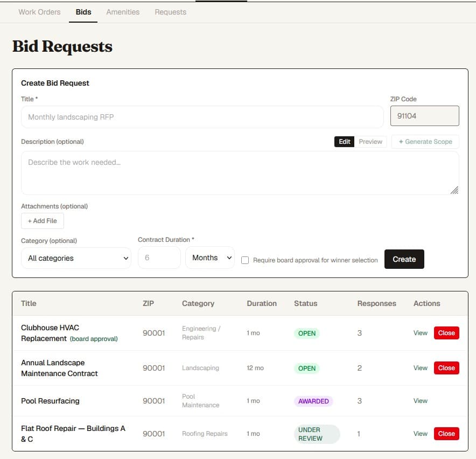Click the Add File button
This screenshot has width=476, height=459.
[43, 221]
